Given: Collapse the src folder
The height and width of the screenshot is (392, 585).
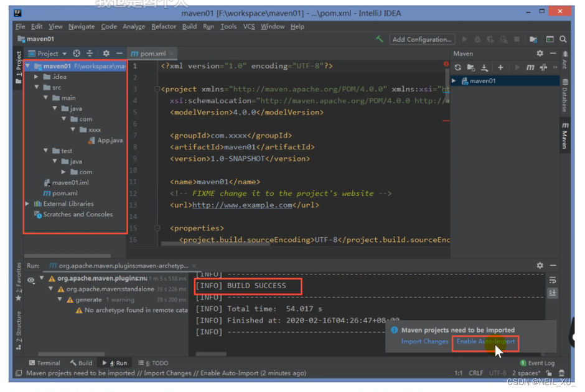Looking at the screenshot, I should point(37,87).
